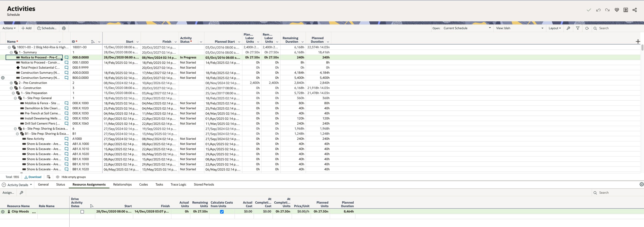
Task: Toggle Drive Activity Dates checkbox for Chip Woods
Action: [82, 212]
